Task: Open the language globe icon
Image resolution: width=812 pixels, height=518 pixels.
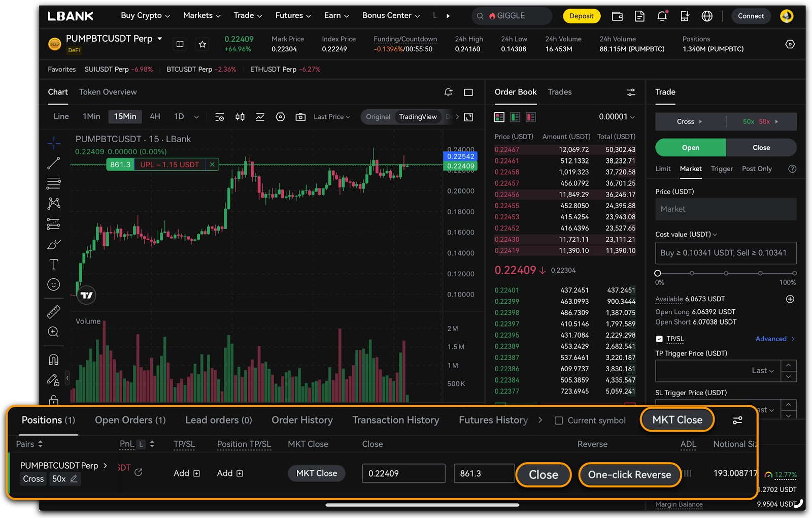Action: point(707,16)
